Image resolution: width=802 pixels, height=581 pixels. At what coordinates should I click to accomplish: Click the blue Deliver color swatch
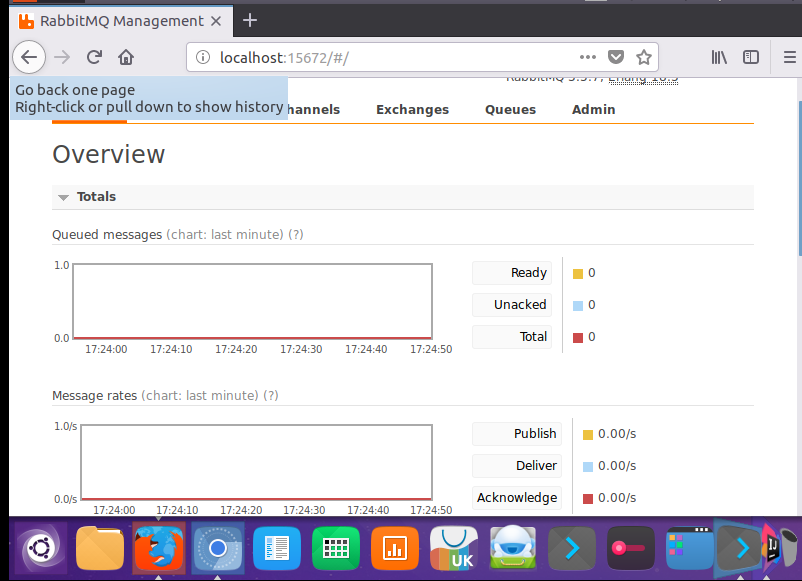click(x=588, y=466)
